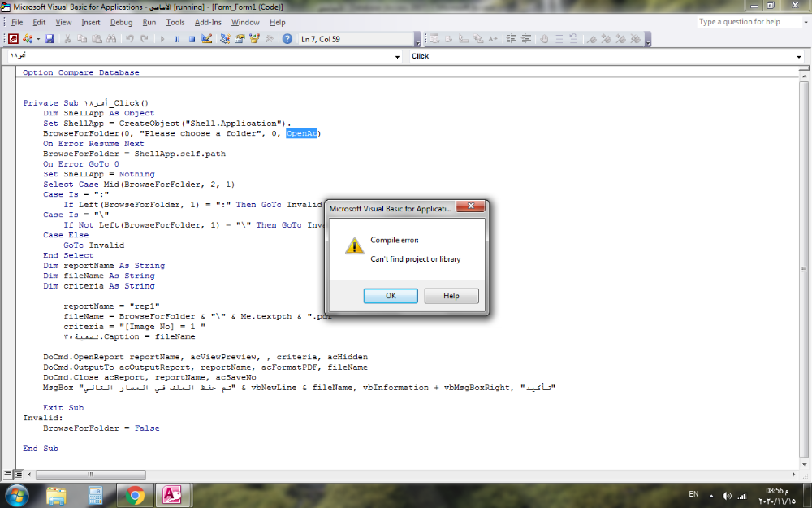Open Find with the binoculars icon

tap(111, 39)
